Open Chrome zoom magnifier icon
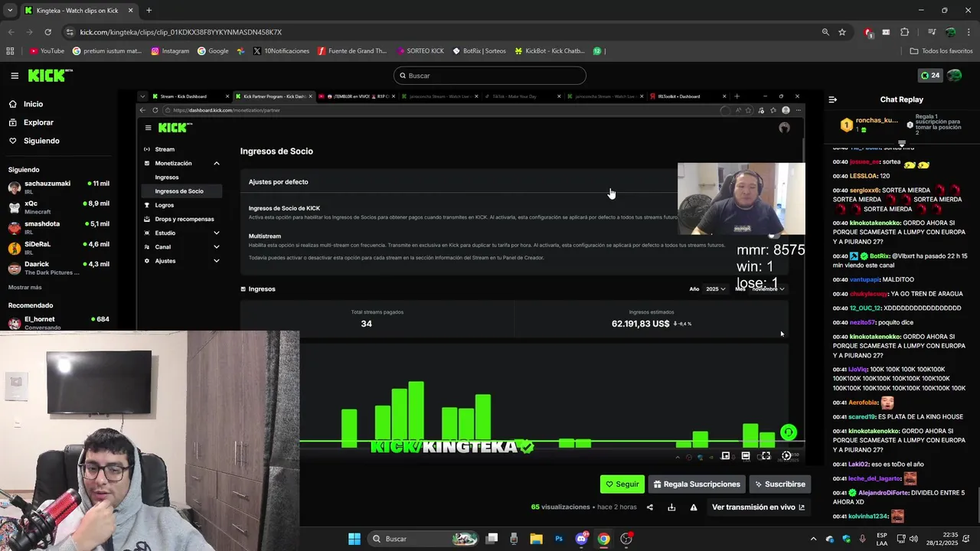This screenshot has width=980, height=551. [x=825, y=32]
